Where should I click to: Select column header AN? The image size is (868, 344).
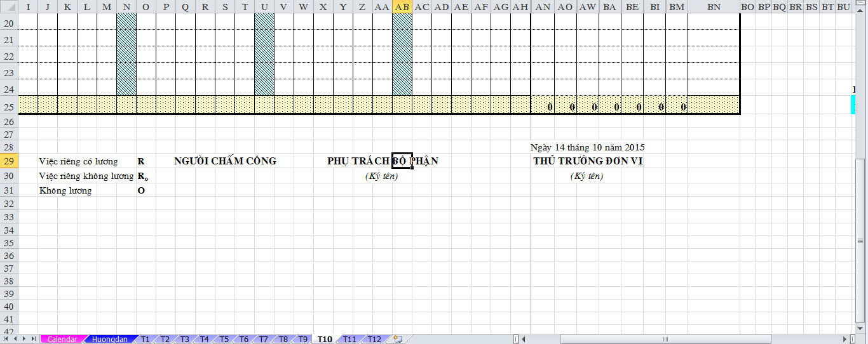(543, 7)
